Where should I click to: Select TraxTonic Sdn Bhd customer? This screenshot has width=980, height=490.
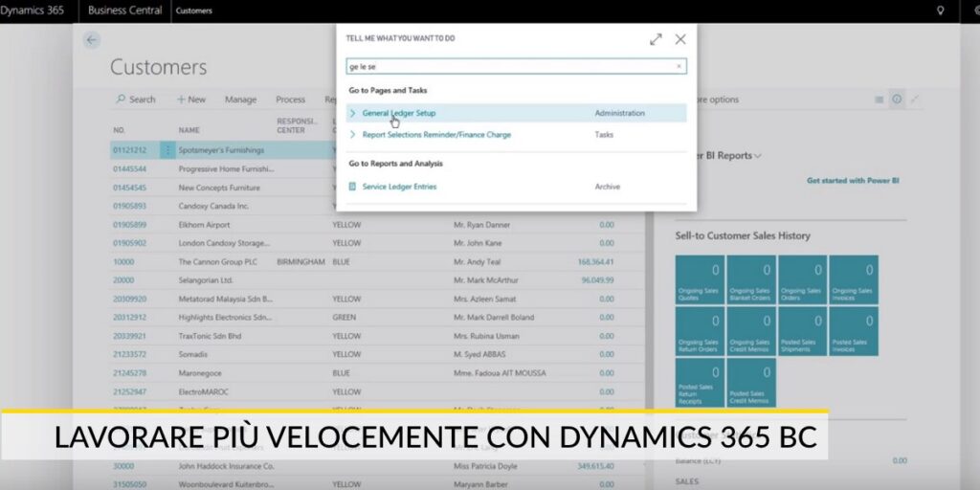[x=210, y=336]
